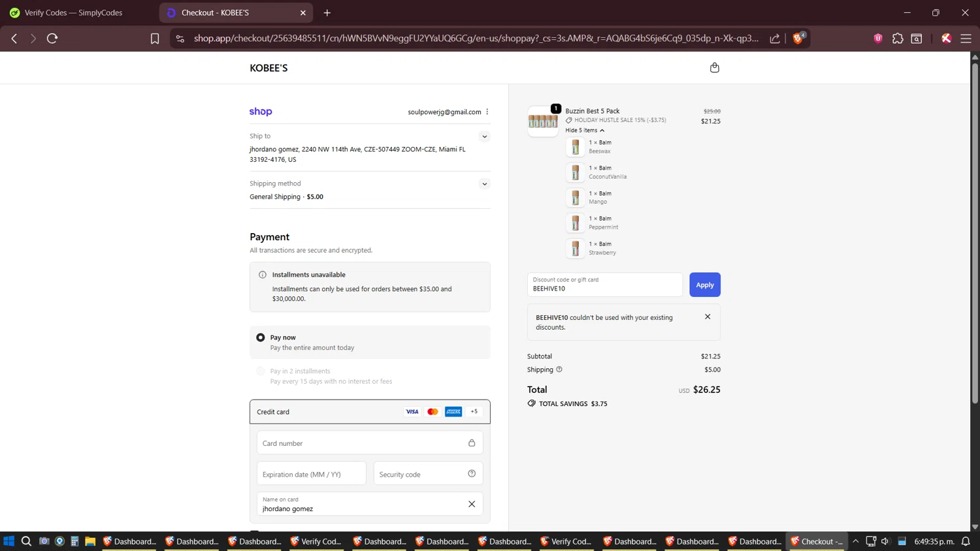Click the browser address bar URL
Screen dimensions: 980x551
(x=476, y=39)
